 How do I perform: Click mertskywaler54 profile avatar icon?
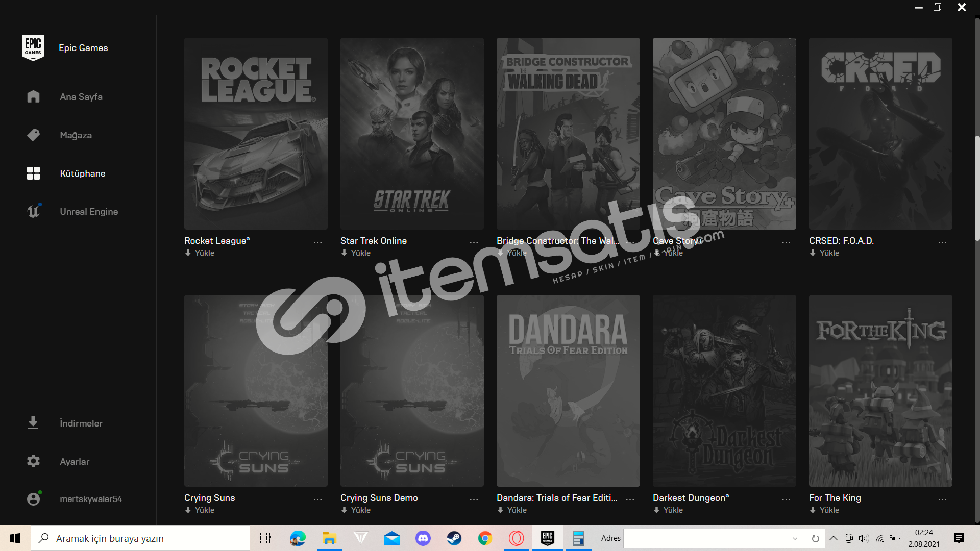pyautogui.click(x=34, y=498)
